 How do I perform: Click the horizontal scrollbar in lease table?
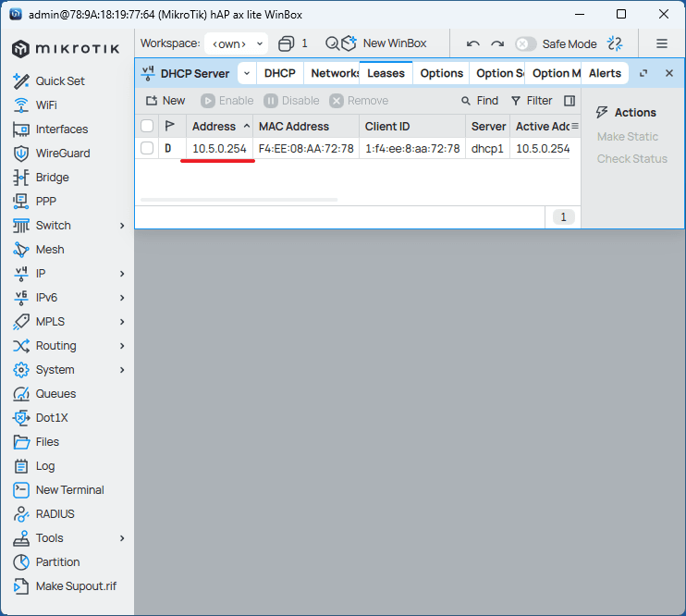click(x=239, y=199)
